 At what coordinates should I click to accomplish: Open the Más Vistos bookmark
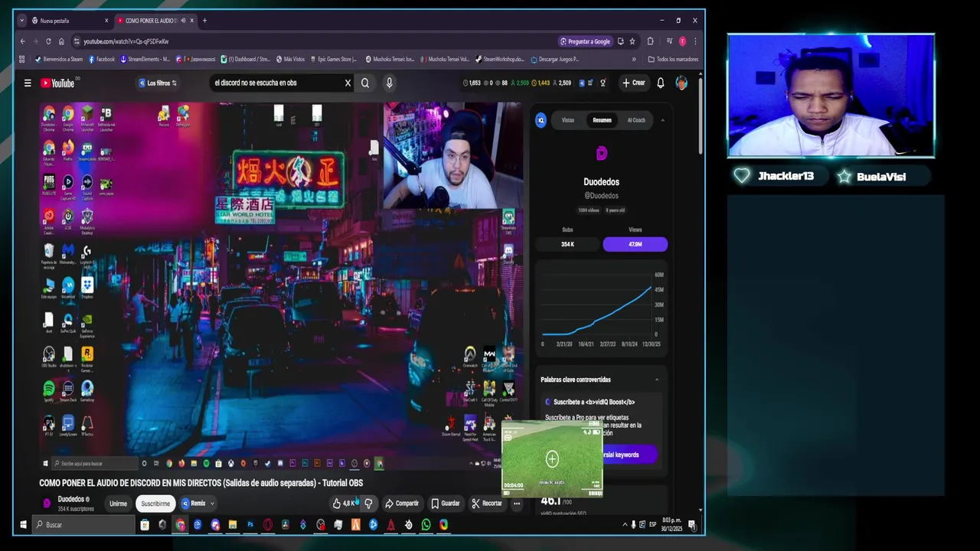pos(289,59)
